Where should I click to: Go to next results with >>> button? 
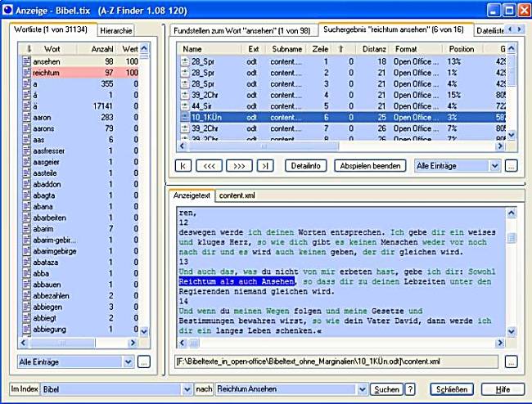coord(239,166)
